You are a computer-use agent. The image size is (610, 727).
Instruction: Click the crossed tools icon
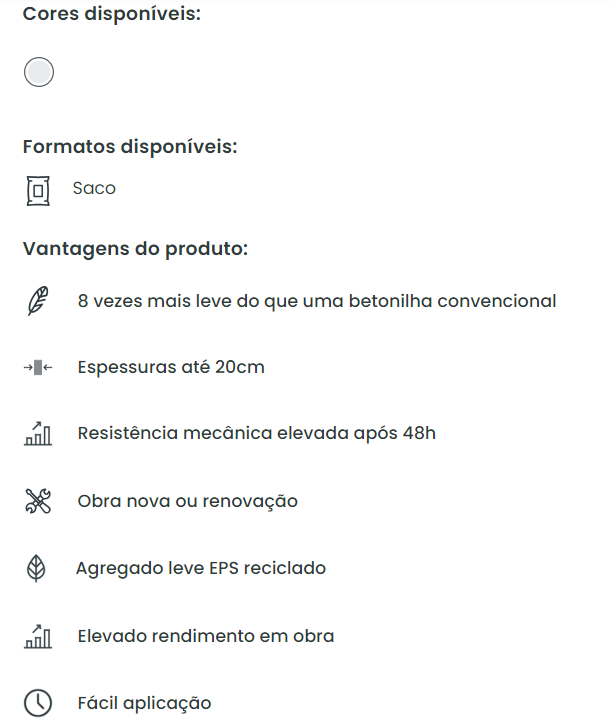[x=38, y=501]
